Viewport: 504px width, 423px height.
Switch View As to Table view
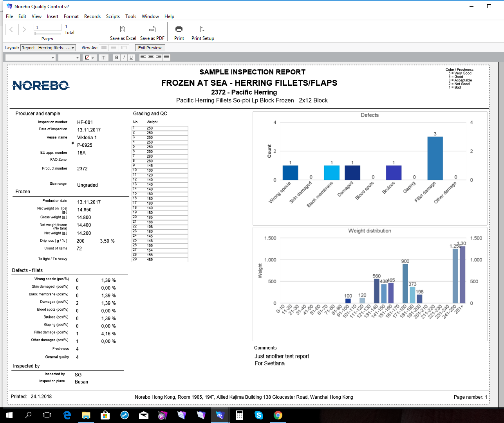point(124,48)
